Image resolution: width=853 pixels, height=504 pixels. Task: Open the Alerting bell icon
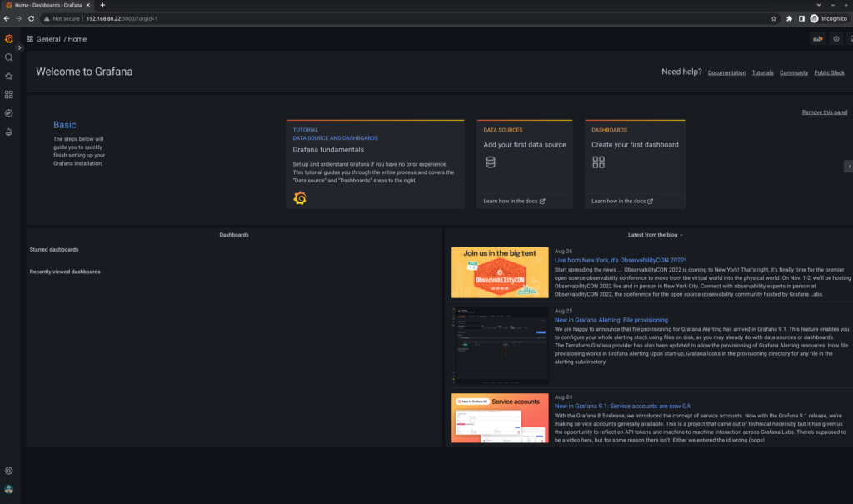[8, 132]
